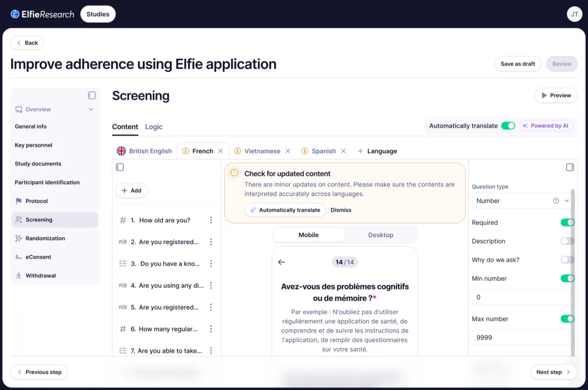Click the Preview button
This screenshot has height=390, width=588.
(556, 96)
